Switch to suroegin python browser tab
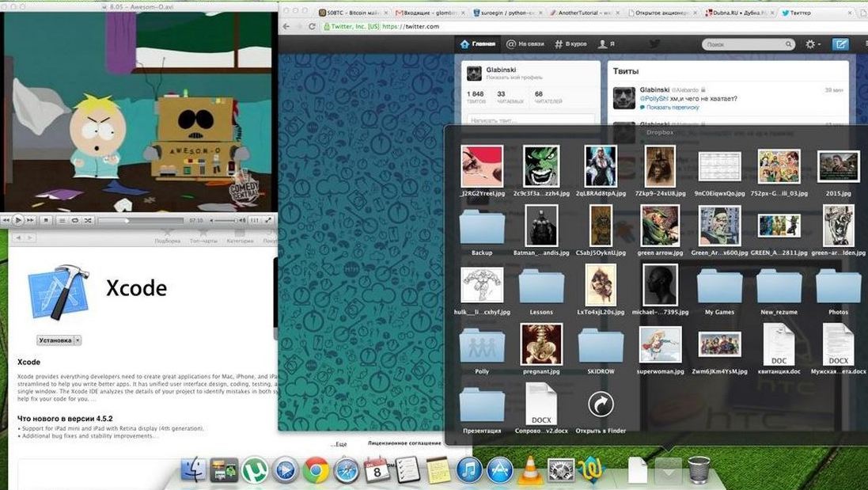Image resolution: width=868 pixels, height=490 pixels. click(506, 12)
